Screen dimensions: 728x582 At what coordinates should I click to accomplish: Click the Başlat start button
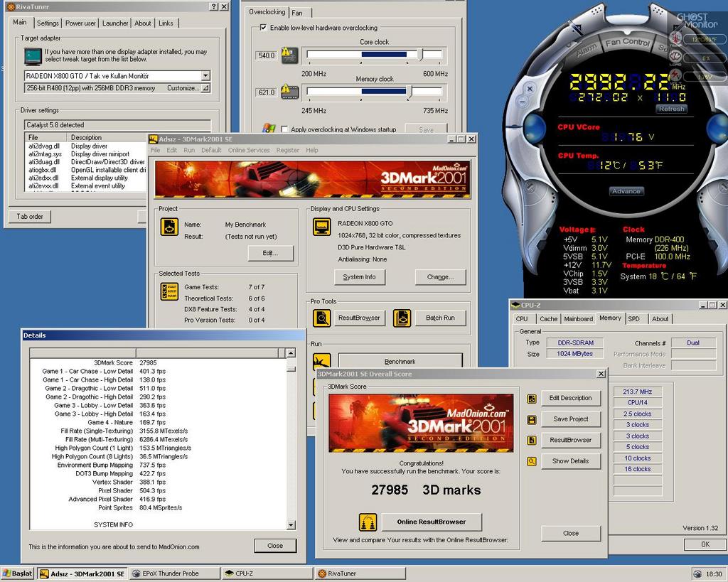click(x=18, y=573)
